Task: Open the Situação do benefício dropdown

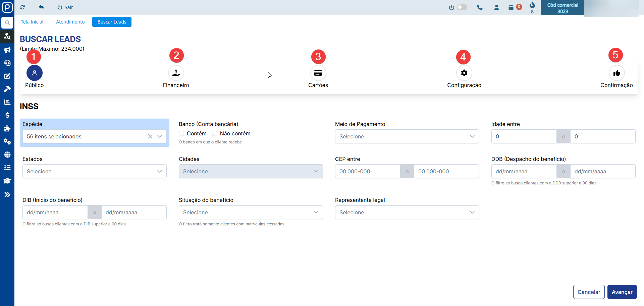Action: tap(251, 212)
